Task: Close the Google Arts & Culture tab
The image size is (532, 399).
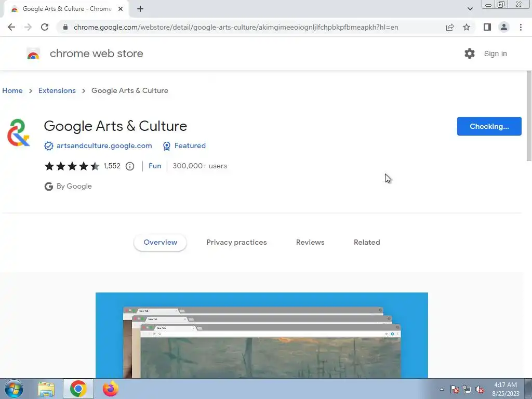Action: point(121,9)
